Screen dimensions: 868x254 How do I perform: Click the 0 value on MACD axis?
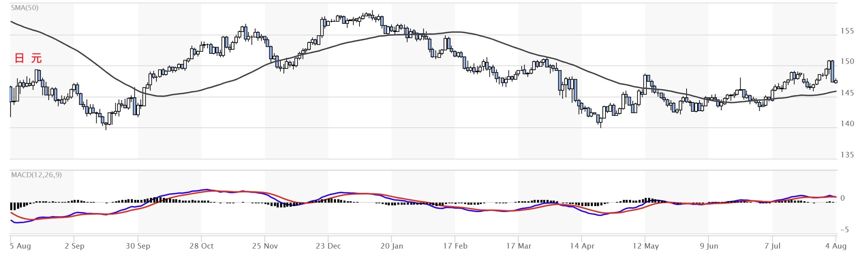coord(843,198)
